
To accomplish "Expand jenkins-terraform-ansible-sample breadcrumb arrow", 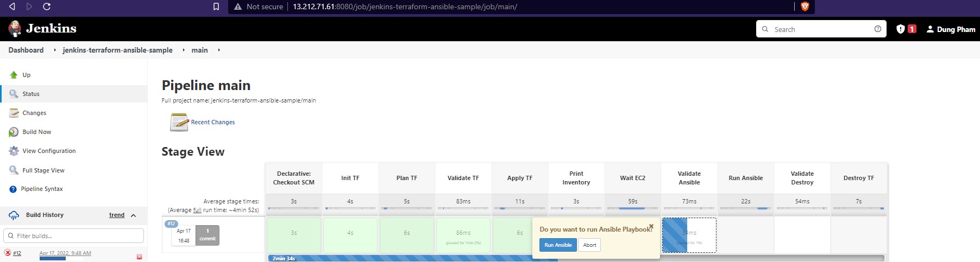I will click(184, 50).
